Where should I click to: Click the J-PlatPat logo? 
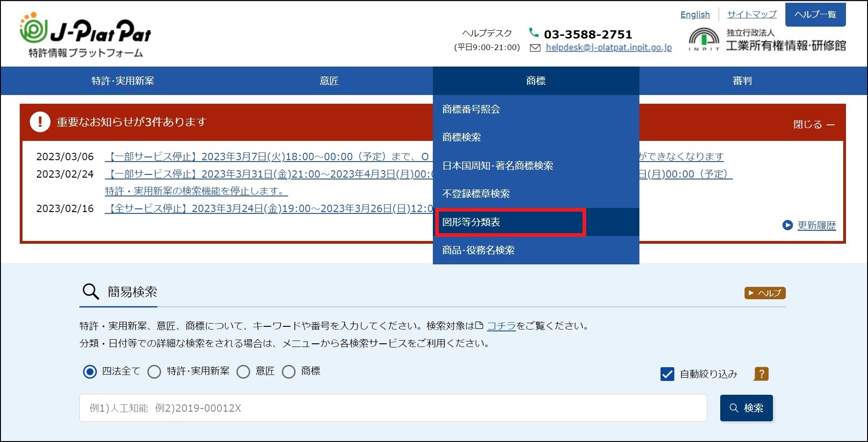(85, 37)
